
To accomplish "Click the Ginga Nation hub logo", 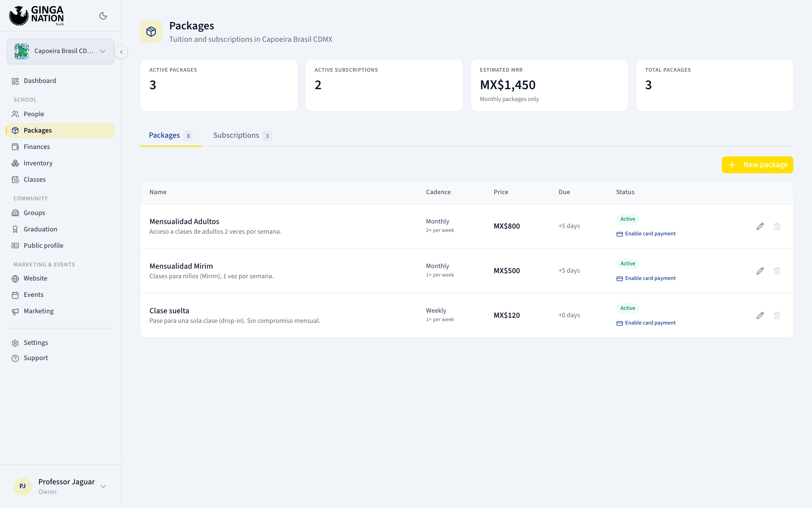I will (x=36, y=16).
